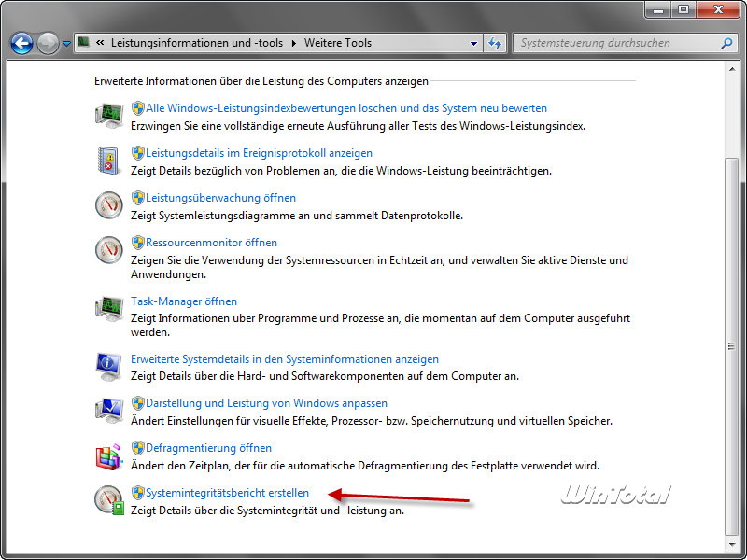Open Darstellung und Leistung von Windows anpassen
Image resolution: width=747 pixels, height=560 pixels.
(x=266, y=403)
